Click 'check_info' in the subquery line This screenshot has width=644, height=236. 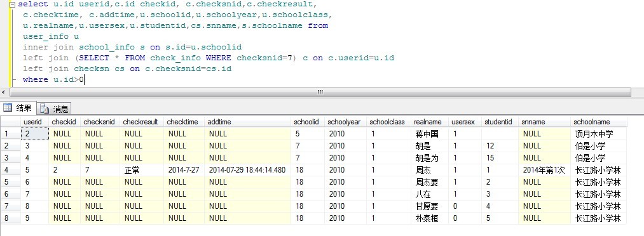[175, 58]
